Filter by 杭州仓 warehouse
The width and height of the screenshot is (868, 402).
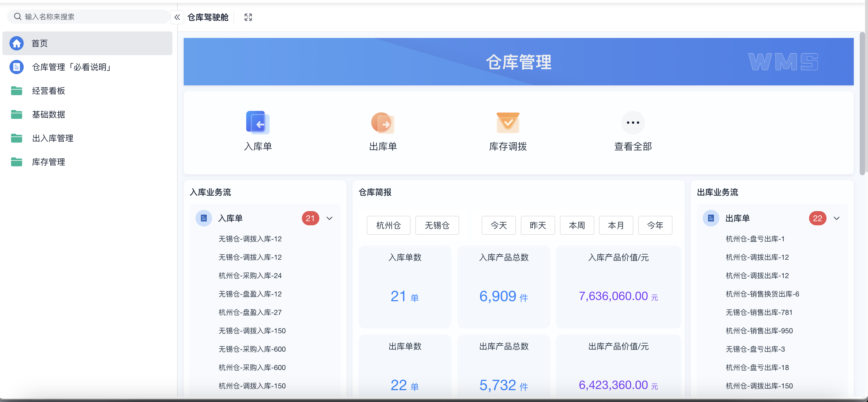[388, 225]
